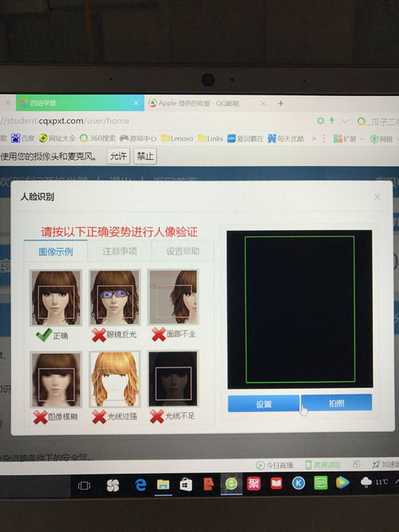
Task: Click the 拍照 photo capture button
Action: point(336,403)
